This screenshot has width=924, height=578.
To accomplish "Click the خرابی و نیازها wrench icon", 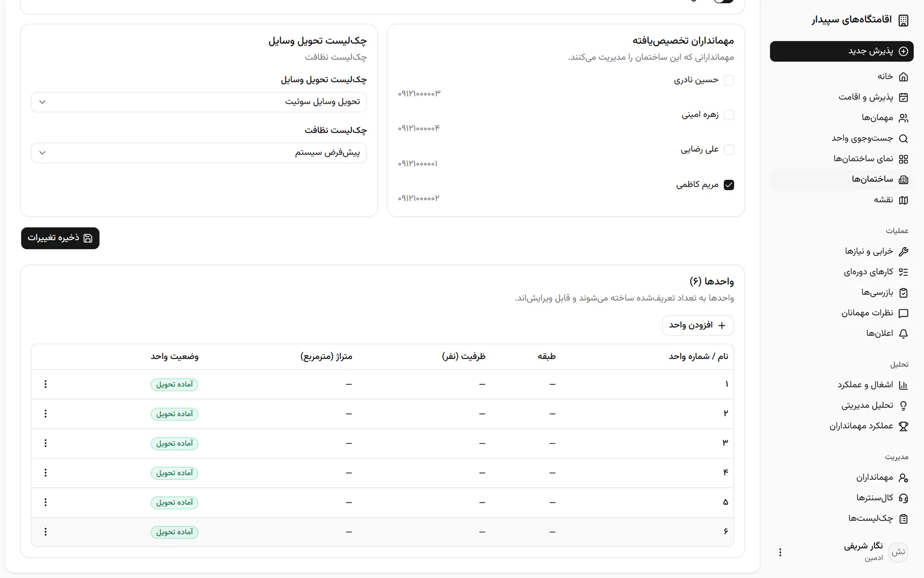I will 903,252.
